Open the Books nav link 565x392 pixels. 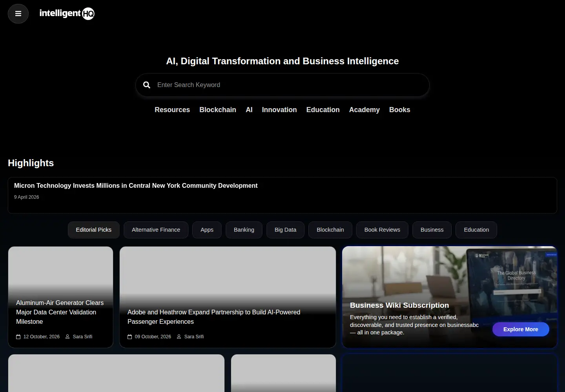coord(399,110)
